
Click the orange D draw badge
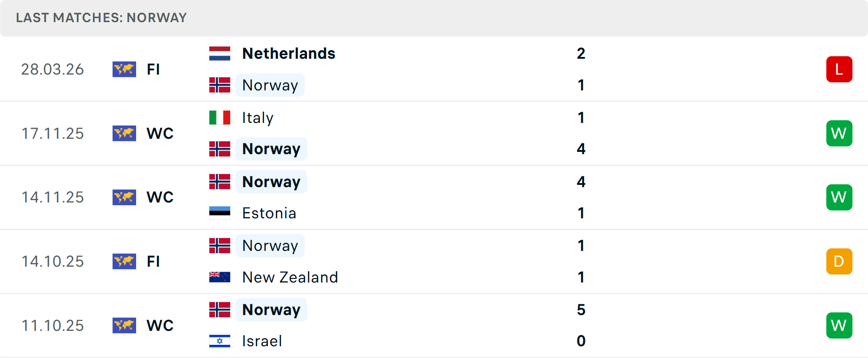click(x=839, y=261)
